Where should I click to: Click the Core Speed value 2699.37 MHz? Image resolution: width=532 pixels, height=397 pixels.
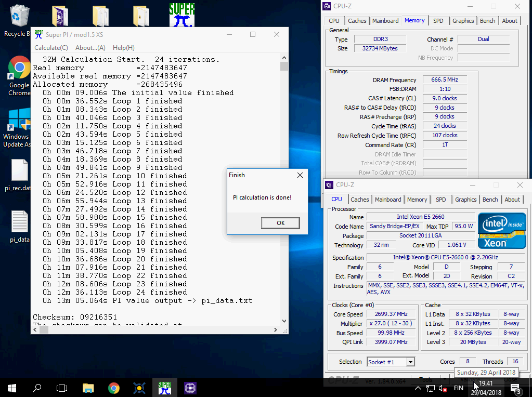point(391,314)
